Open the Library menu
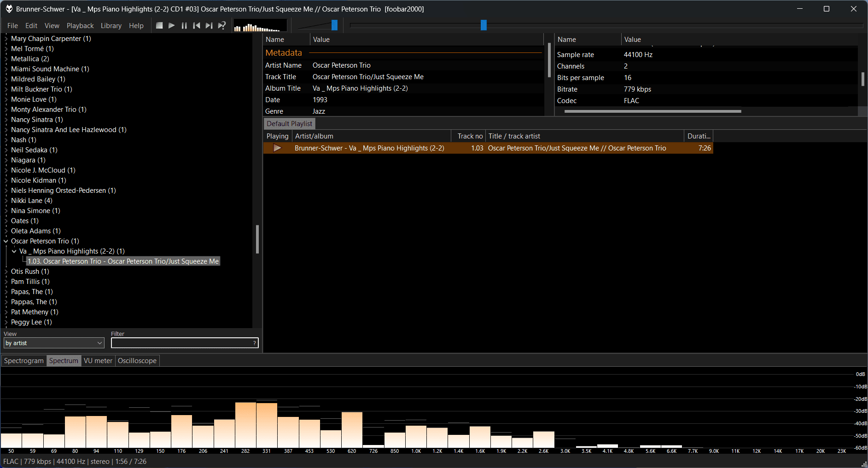Viewport: 868px width, 468px height. click(x=111, y=26)
